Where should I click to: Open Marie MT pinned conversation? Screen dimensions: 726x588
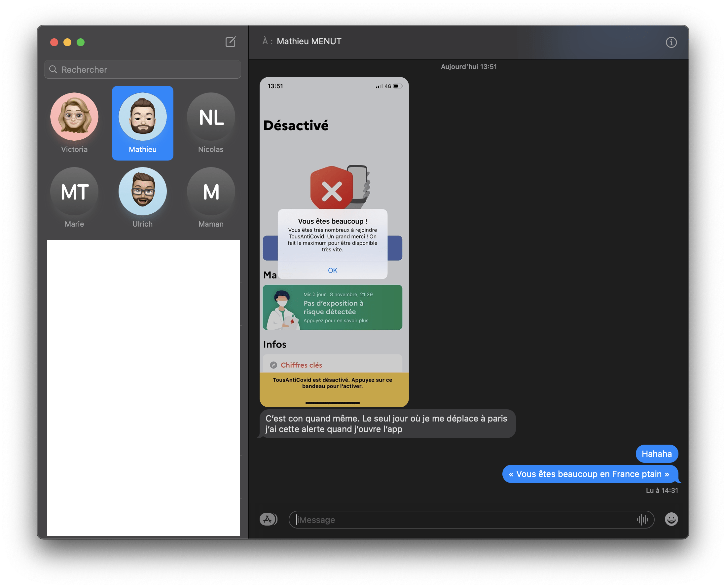click(74, 192)
